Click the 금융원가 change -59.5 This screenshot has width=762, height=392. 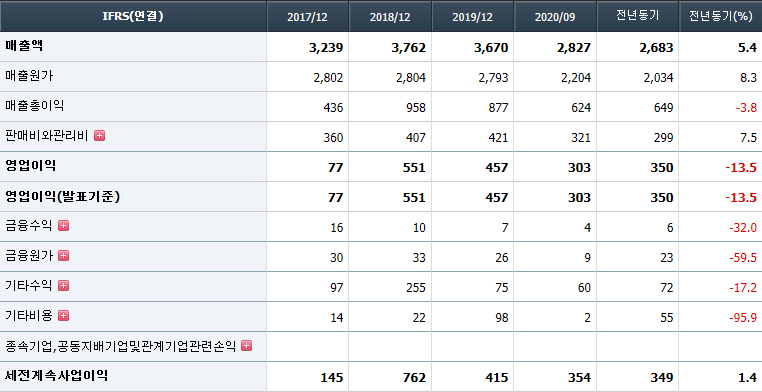point(743,258)
